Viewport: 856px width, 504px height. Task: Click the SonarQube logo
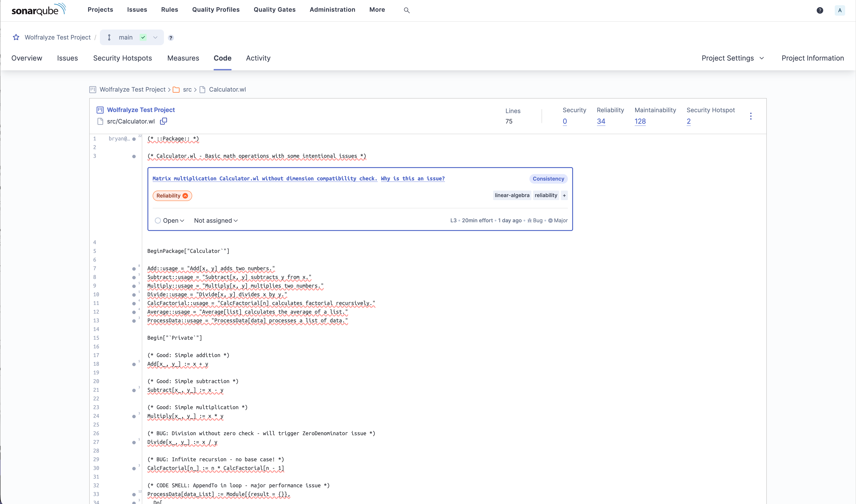tap(38, 9)
